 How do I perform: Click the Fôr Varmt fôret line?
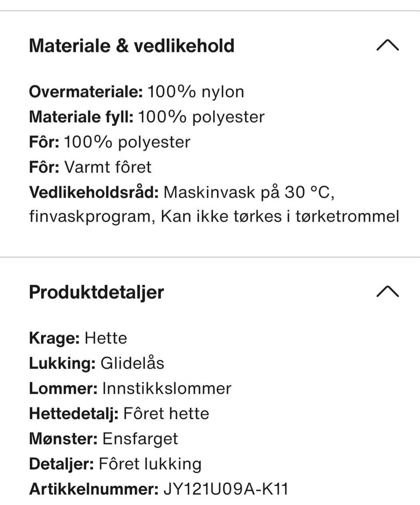click(x=91, y=167)
